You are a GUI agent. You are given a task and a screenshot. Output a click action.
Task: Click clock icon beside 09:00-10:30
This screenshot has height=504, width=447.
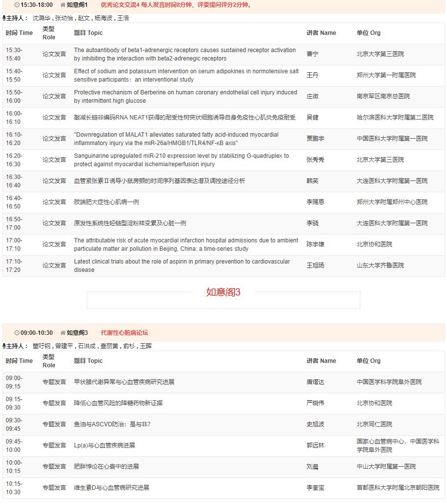pyautogui.click(x=17, y=333)
